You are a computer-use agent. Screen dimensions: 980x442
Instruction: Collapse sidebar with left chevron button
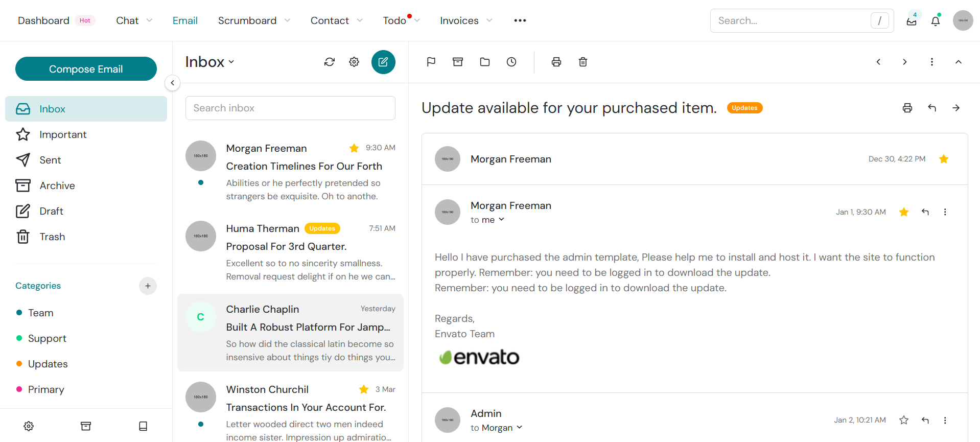pyautogui.click(x=173, y=83)
